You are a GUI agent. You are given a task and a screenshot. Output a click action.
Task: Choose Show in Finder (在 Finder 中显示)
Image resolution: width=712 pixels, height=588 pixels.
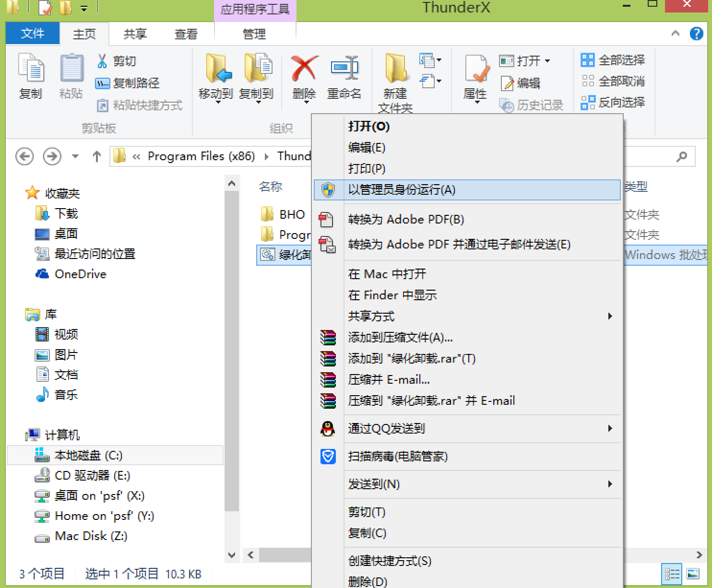point(467,295)
